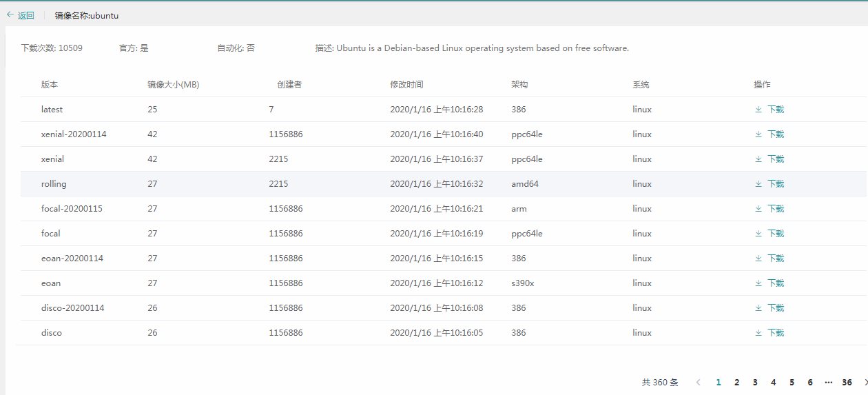Click the 自动化: 否 text
The height and width of the screenshot is (395, 868).
(x=236, y=48)
